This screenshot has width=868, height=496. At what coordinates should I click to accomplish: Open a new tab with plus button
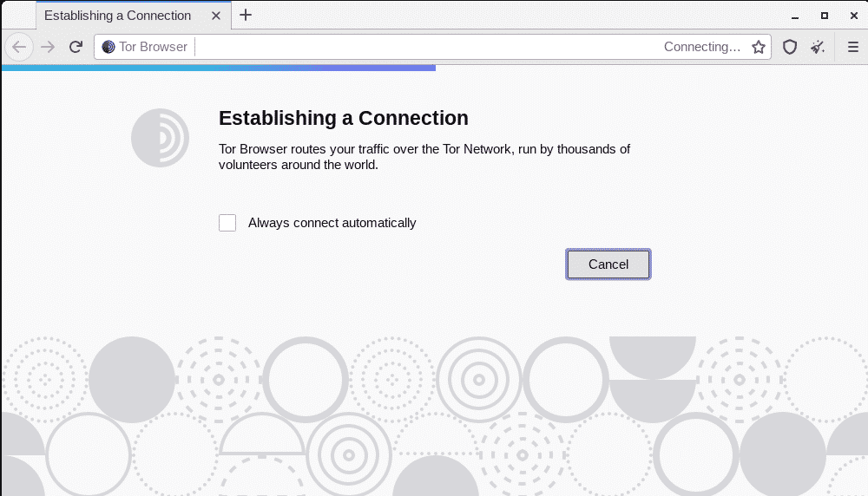pos(246,15)
